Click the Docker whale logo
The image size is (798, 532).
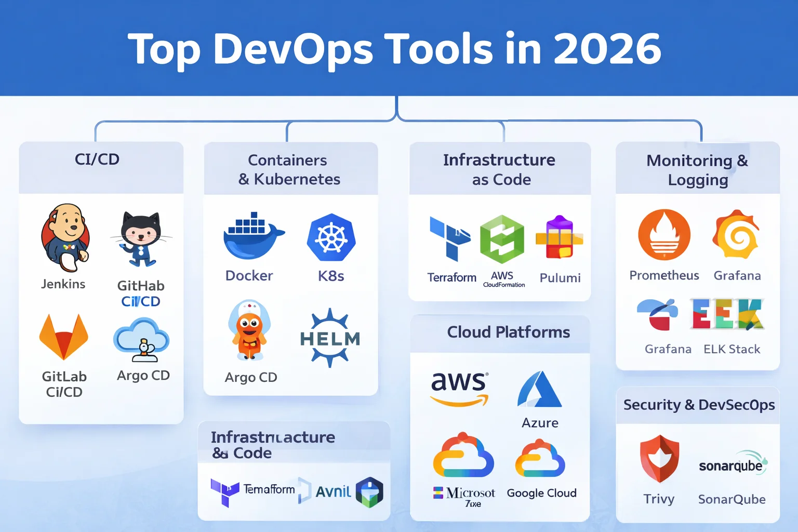coord(254,235)
